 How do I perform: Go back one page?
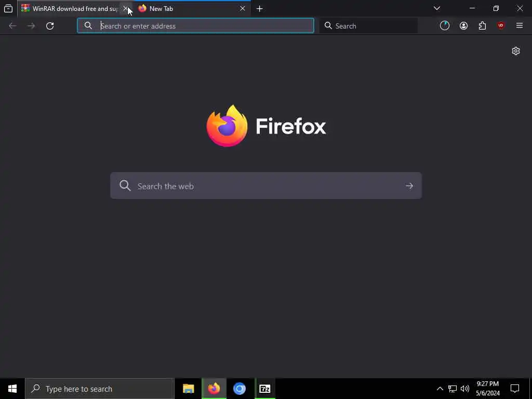click(12, 26)
